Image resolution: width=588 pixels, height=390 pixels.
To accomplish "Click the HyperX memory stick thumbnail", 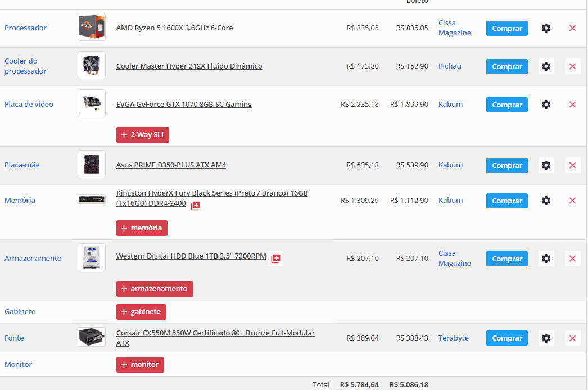I will click(92, 199).
